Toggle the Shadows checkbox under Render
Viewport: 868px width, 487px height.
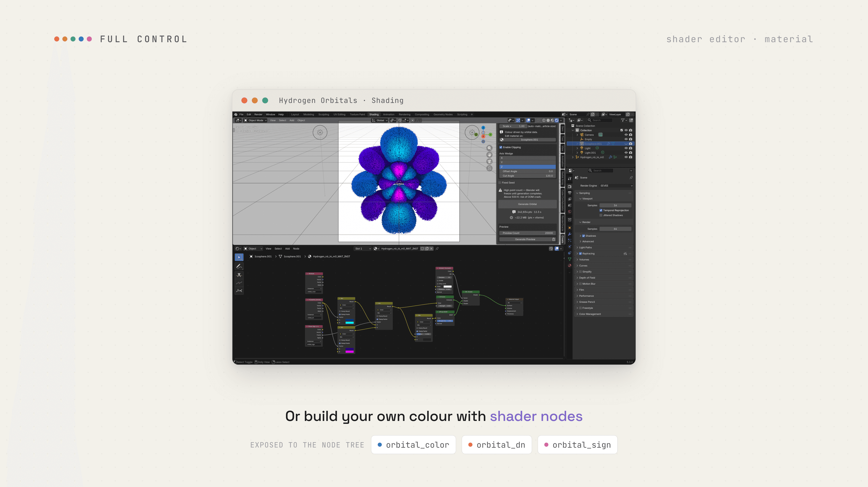pos(583,236)
